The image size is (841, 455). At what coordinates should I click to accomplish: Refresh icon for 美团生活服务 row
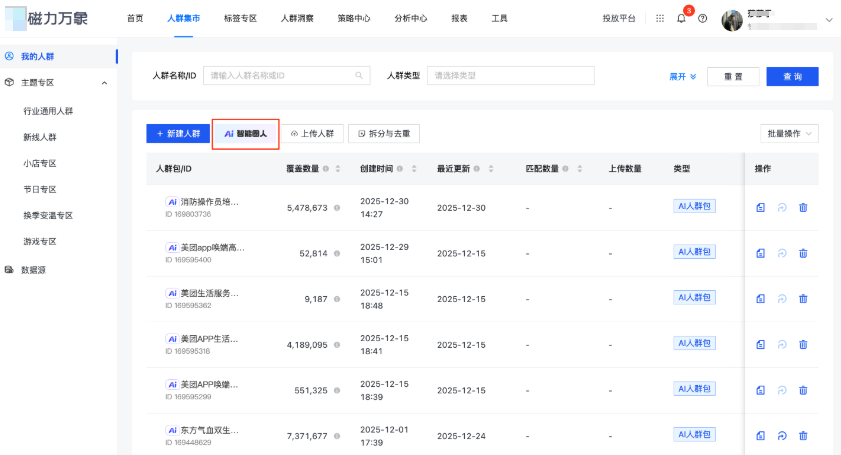[782, 299]
